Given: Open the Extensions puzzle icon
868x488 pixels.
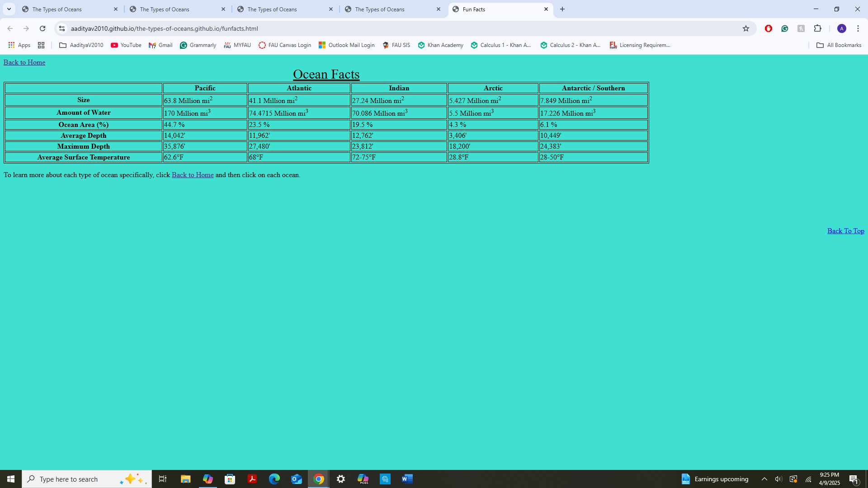Looking at the screenshot, I should (817, 28).
